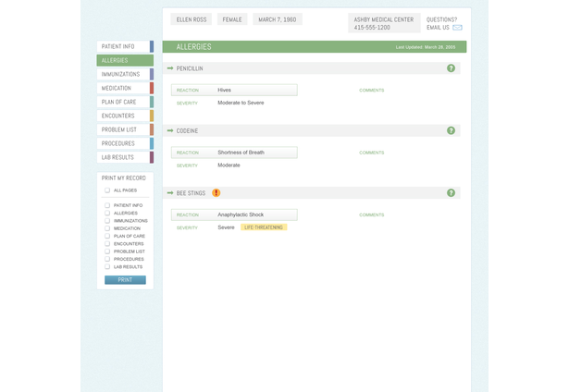
Task: Click the Print button
Action: click(x=125, y=280)
